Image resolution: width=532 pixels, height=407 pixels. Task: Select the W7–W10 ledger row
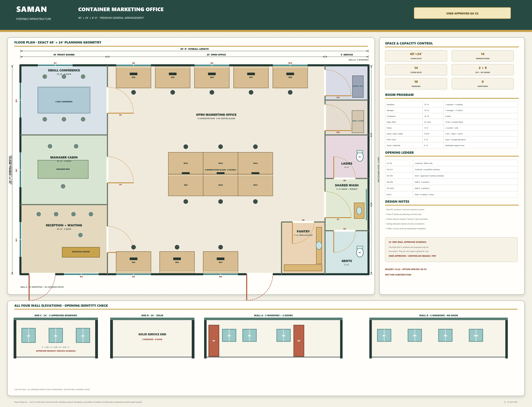[x=451, y=188]
